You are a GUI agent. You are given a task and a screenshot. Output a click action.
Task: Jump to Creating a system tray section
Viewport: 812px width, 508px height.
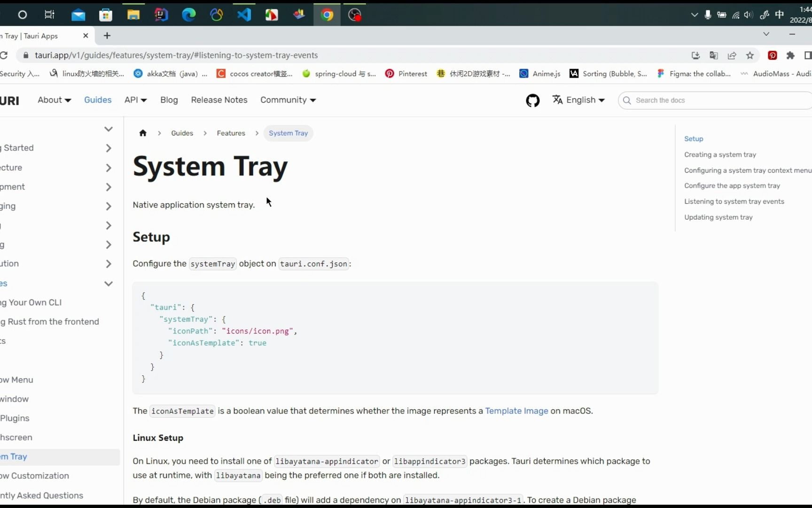pyautogui.click(x=720, y=154)
